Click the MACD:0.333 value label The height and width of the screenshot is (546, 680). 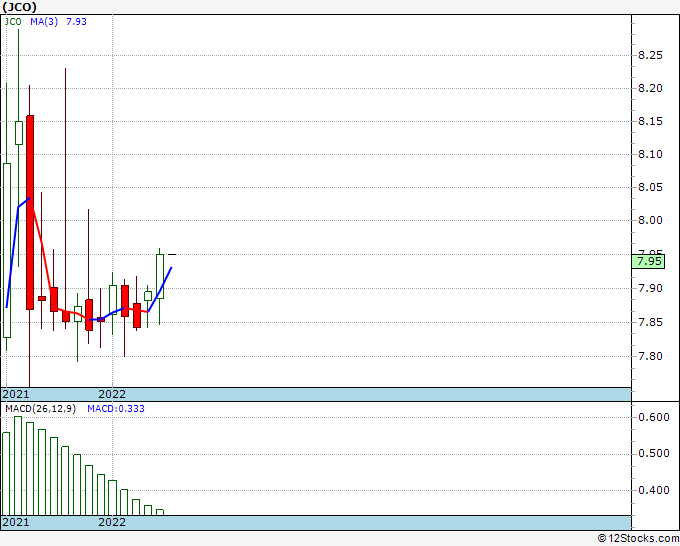coord(116,409)
